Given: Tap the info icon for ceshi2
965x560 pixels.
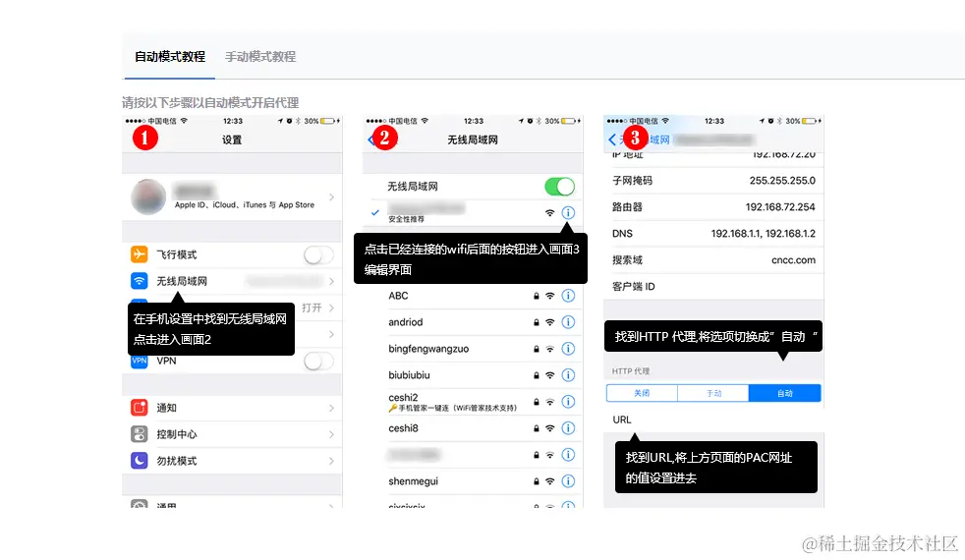Looking at the screenshot, I should [x=568, y=401].
